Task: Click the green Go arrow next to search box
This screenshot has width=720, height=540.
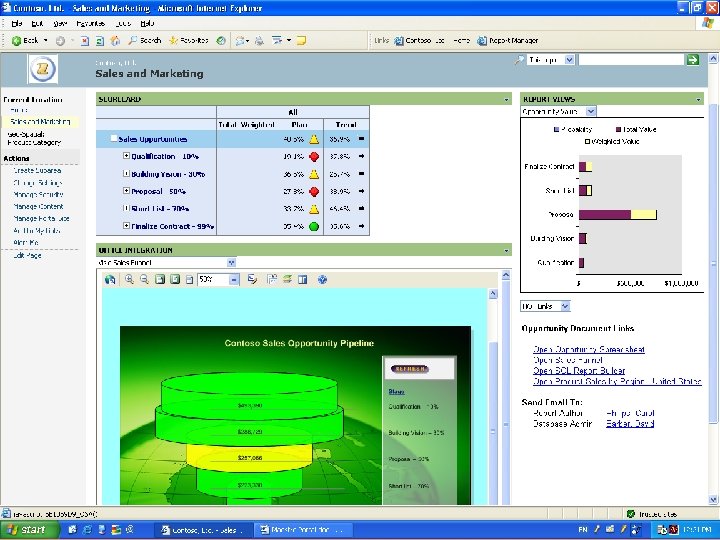Action: [692, 59]
